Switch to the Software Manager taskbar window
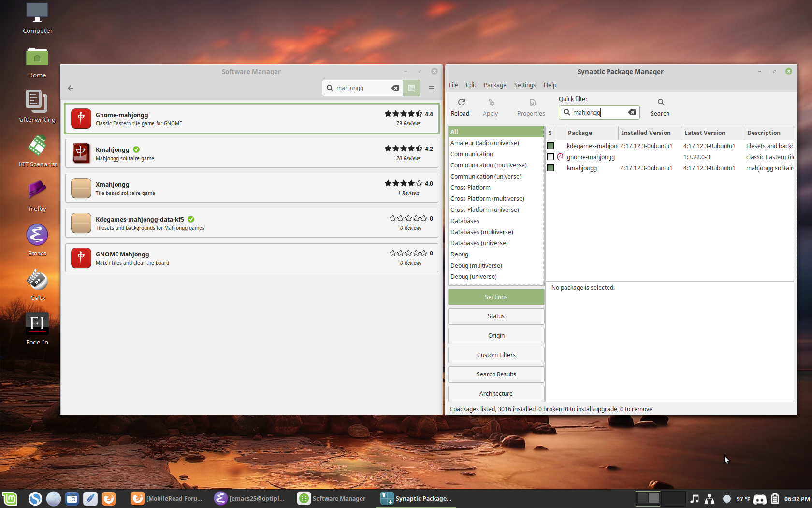 click(332, 498)
